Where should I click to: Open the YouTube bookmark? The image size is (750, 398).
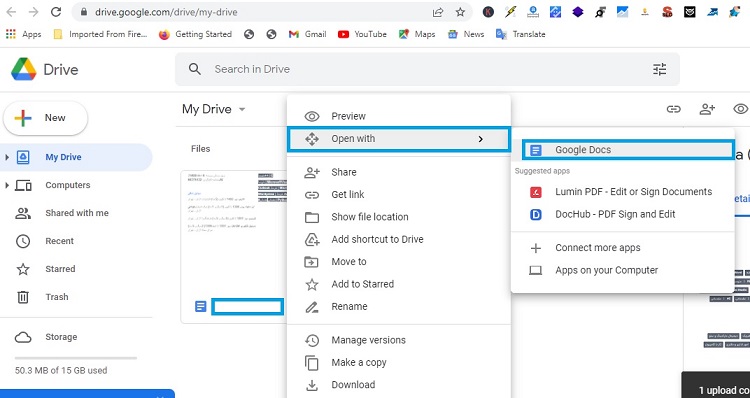click(x=362, y=34)
